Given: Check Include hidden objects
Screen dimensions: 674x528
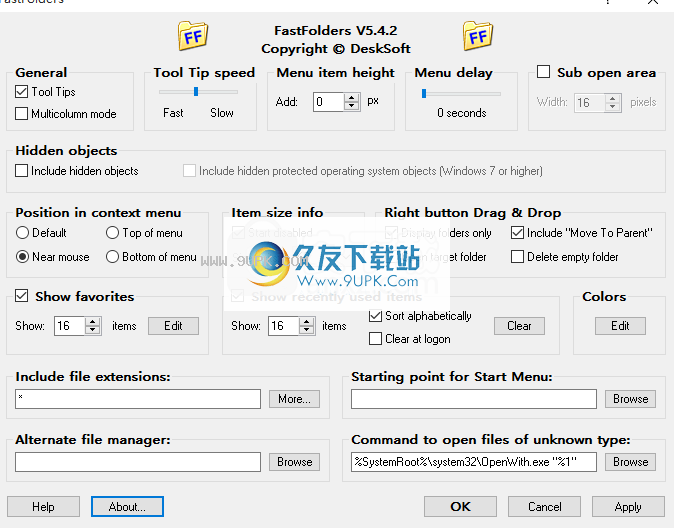Looking at the screenshot, I should point(21,171).
